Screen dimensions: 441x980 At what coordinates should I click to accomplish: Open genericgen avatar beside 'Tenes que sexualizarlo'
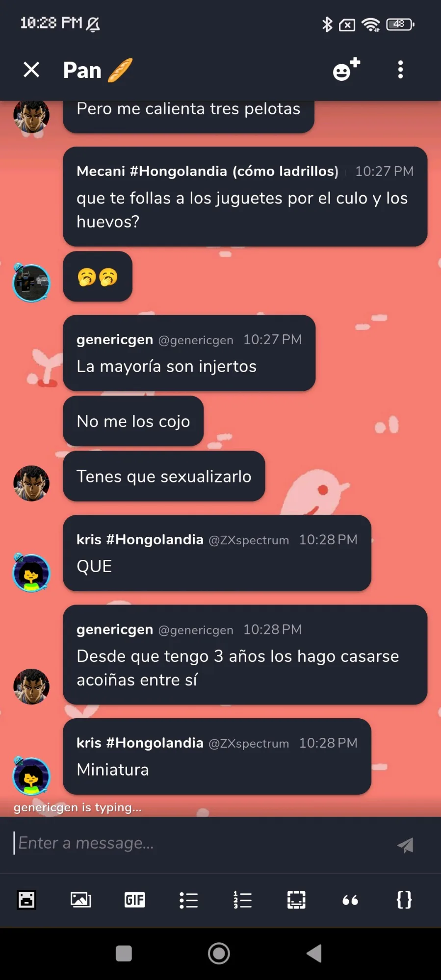[31, 483]
